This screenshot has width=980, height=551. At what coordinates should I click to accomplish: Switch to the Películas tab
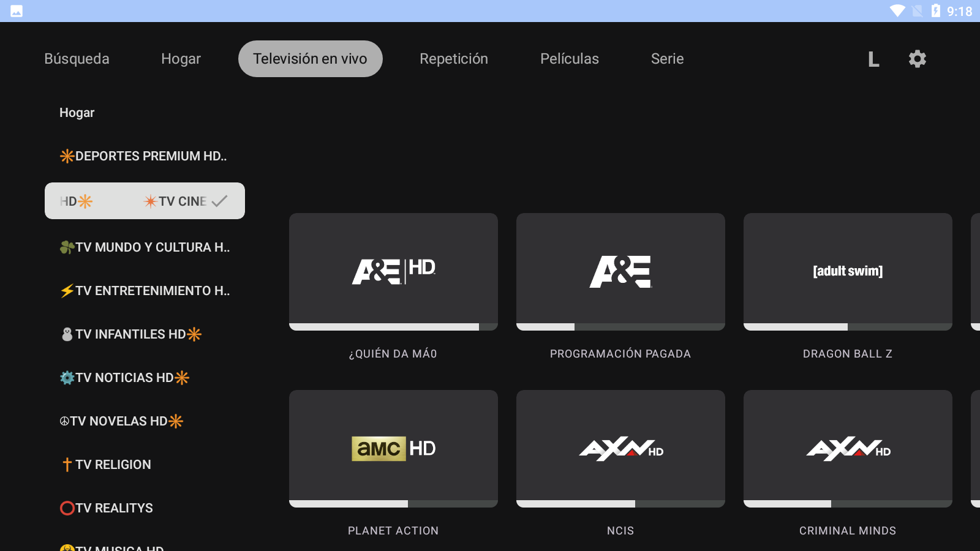click(569, 59)
